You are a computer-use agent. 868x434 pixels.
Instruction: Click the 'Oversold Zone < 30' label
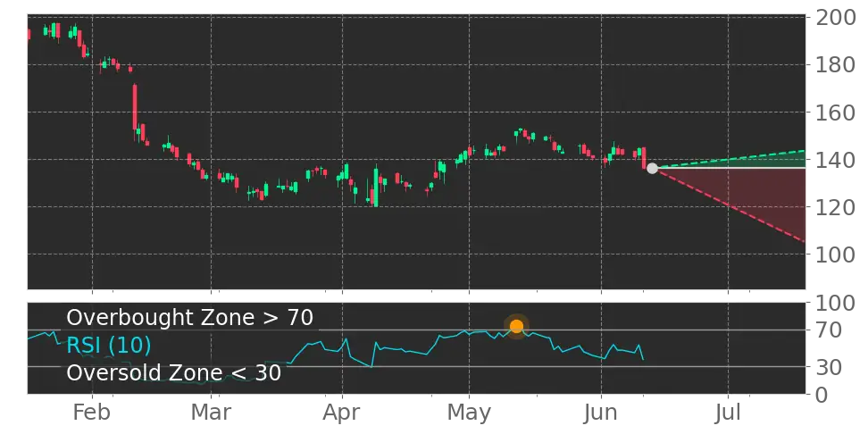coord(174,373)
